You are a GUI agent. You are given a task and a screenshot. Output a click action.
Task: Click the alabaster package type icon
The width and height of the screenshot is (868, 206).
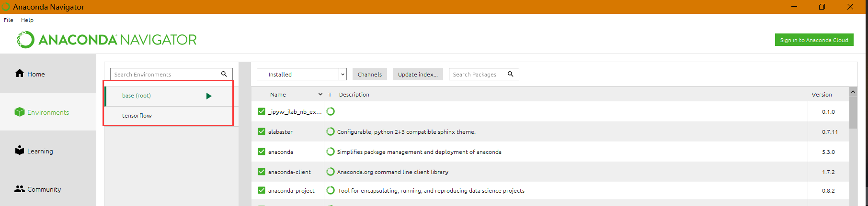point(331,131)
